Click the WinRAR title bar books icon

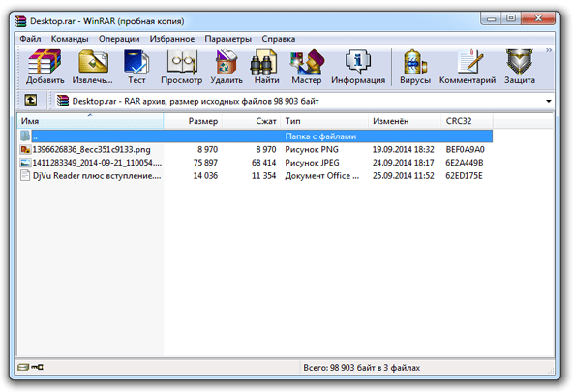tap(20, 21)
